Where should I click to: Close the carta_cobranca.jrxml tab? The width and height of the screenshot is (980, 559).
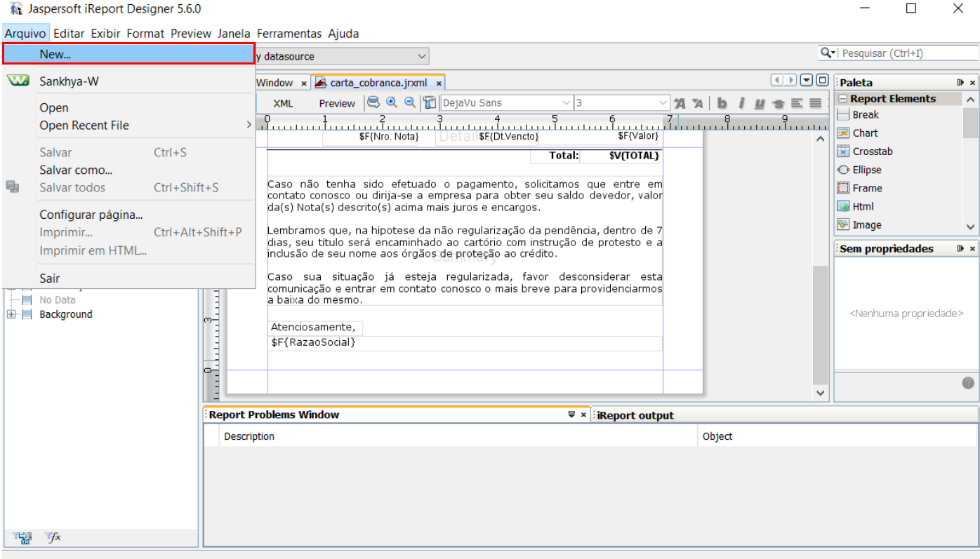[x=439, y=83]
